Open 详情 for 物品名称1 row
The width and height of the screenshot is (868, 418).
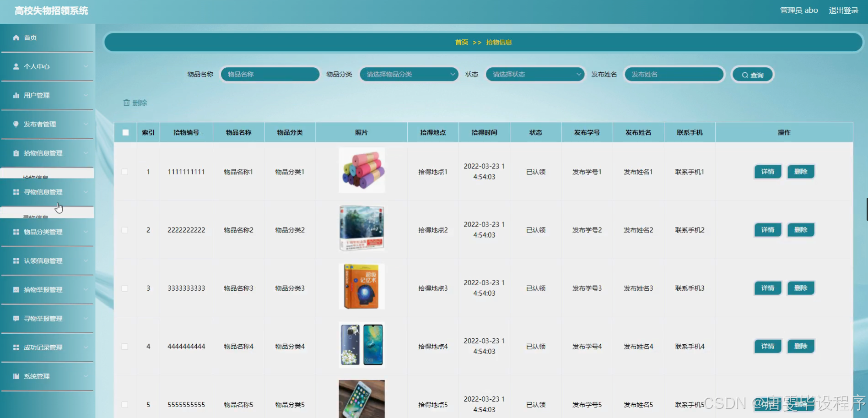[x=768, y=172]
